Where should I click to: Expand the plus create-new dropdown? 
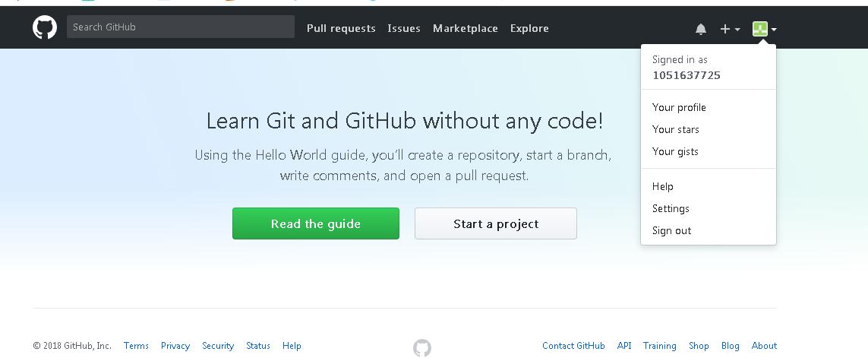tap(730, 29)
